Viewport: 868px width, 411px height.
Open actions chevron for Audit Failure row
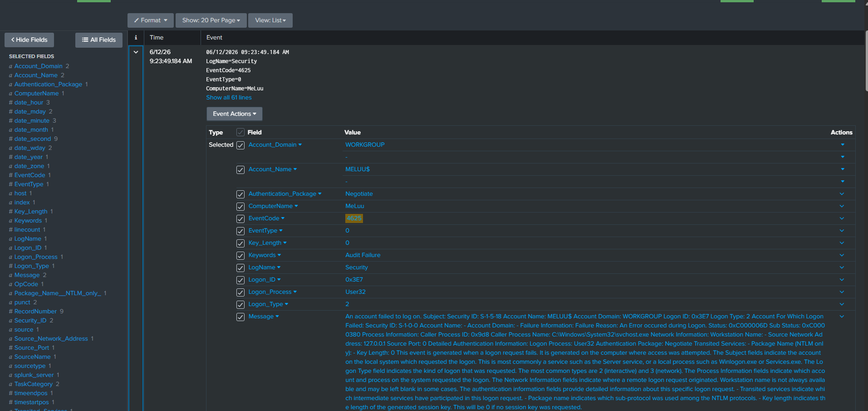[x=842, y=255]
